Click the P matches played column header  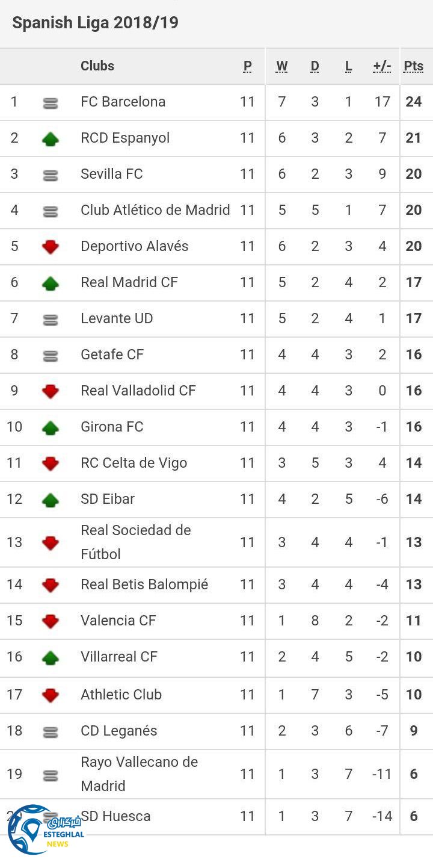tap(247, 66)
